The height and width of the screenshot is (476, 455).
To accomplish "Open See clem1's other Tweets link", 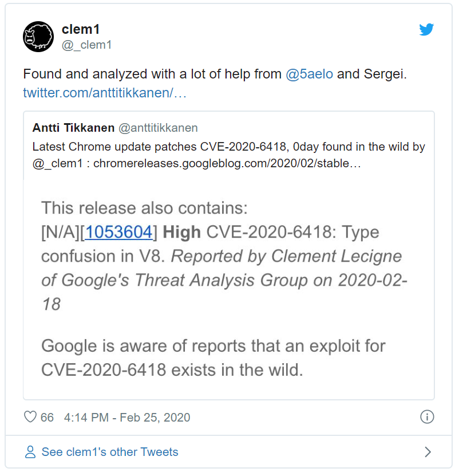I will (x=110, y=452).
